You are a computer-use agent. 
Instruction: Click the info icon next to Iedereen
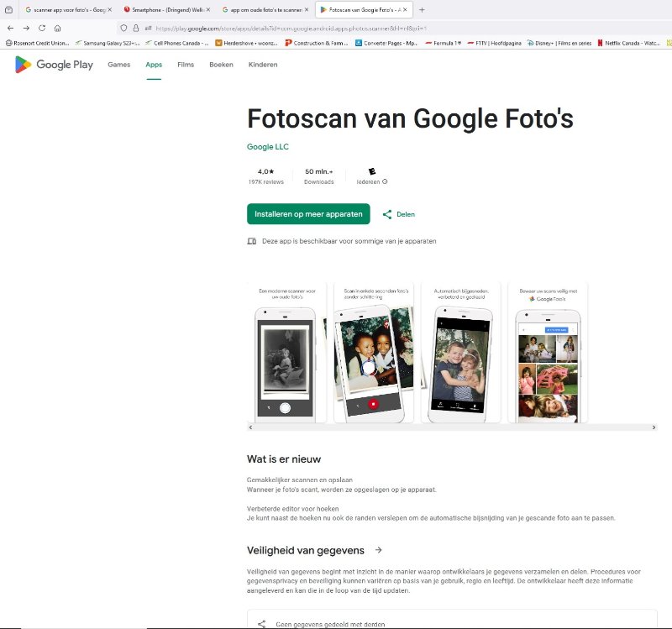pos(385,181)
